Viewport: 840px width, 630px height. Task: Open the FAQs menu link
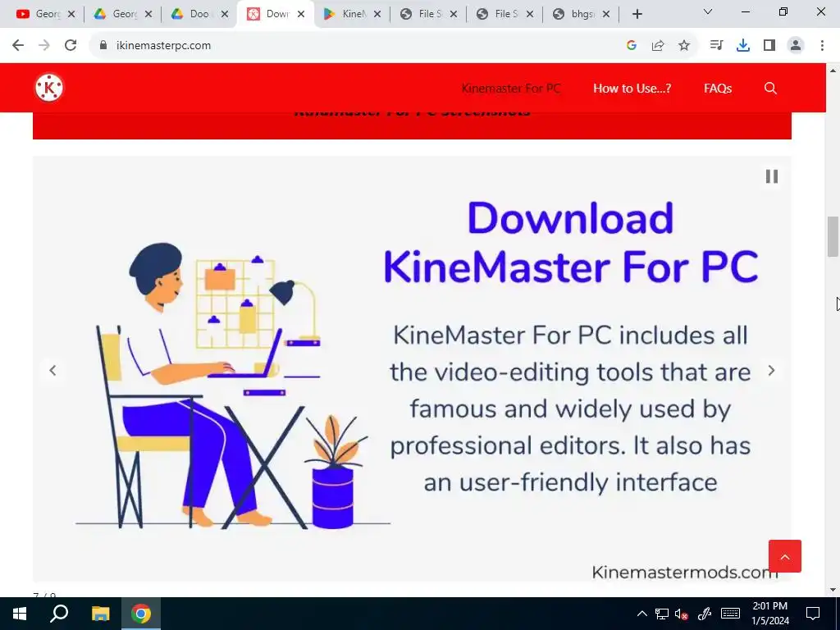(x=718, y=89)
